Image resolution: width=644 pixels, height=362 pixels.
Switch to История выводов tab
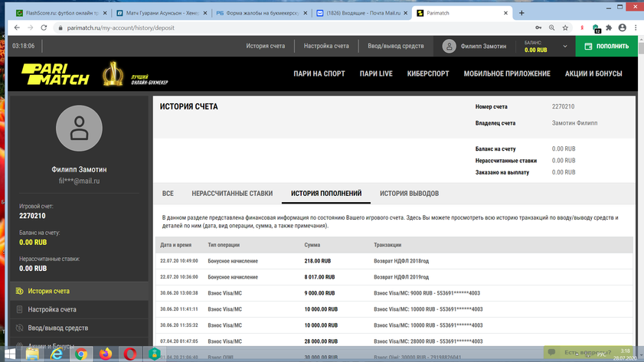pos(409,194)
